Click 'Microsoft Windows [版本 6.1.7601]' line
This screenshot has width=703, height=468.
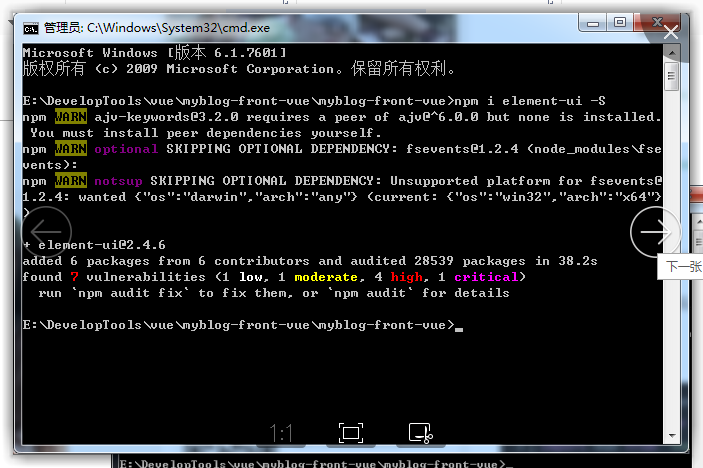point(155,53)
